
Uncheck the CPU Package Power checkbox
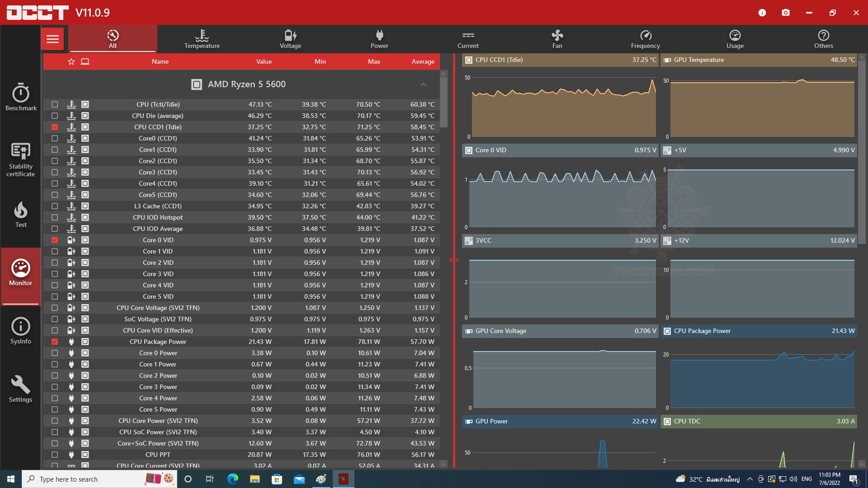pyautogui.click(x=55, y=342)
